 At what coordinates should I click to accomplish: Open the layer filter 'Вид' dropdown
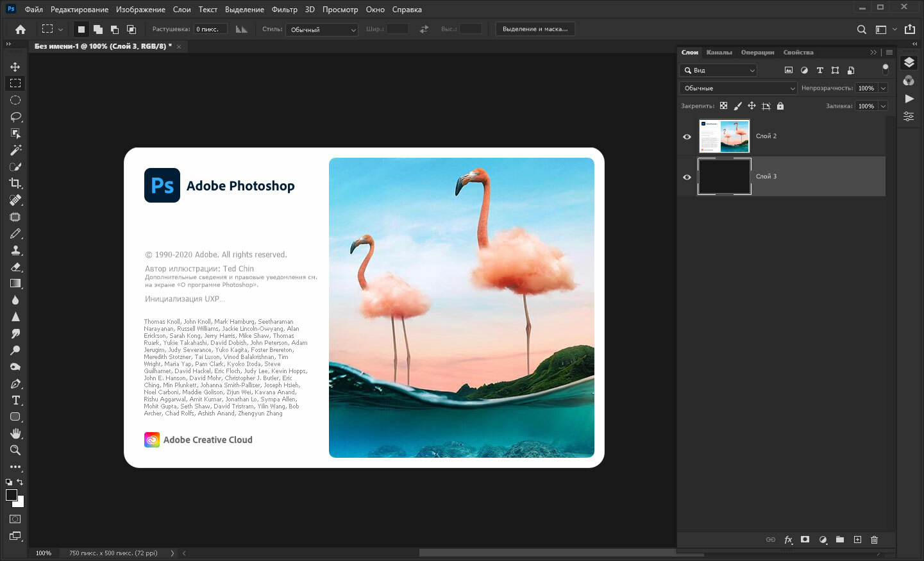pos(719,71)
